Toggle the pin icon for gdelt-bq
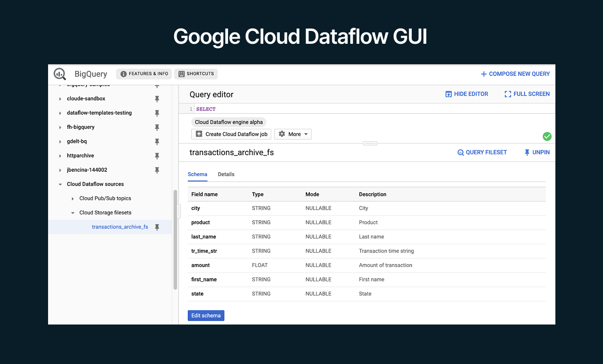The image size is (603, 364). tap(157, 142)
